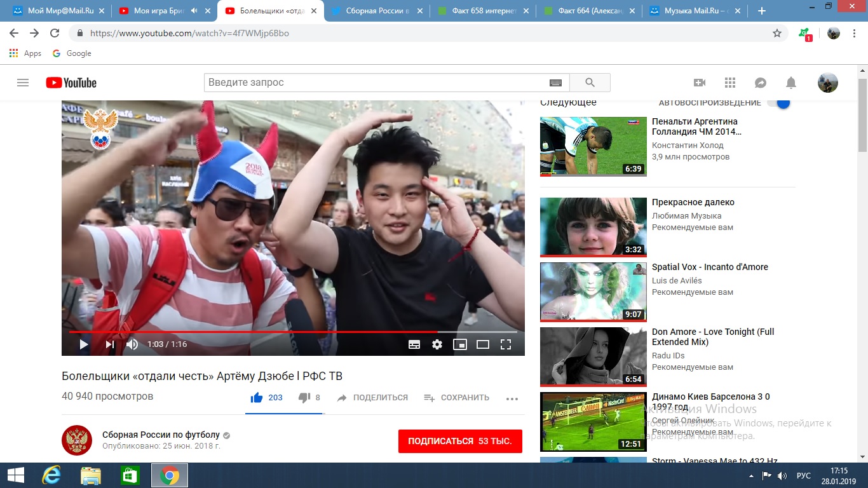868x488 pixels.
Task: Click the channel's round emblem avatar
Action: tap(77, 440)
